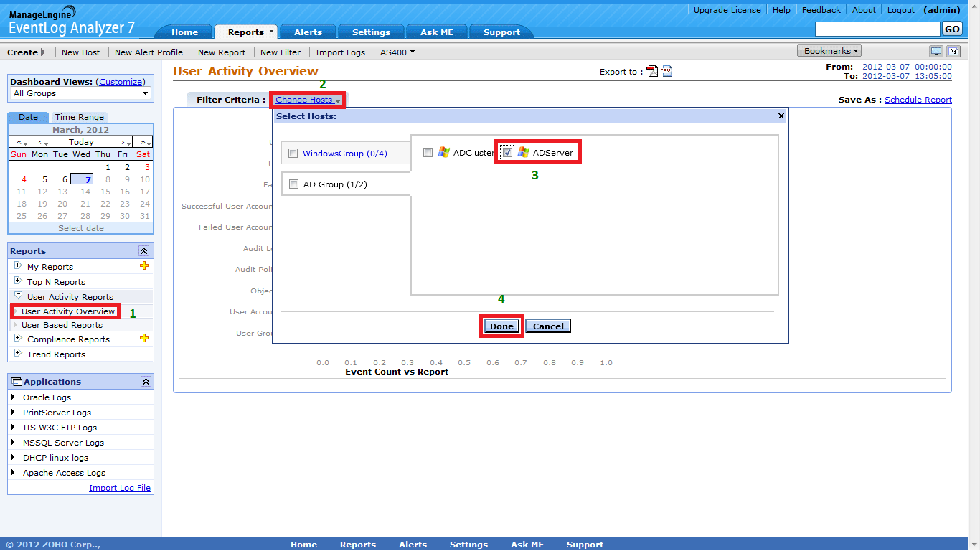Export report as CSV icon
This screenshot has height=551, width=980.
point(666,71)
